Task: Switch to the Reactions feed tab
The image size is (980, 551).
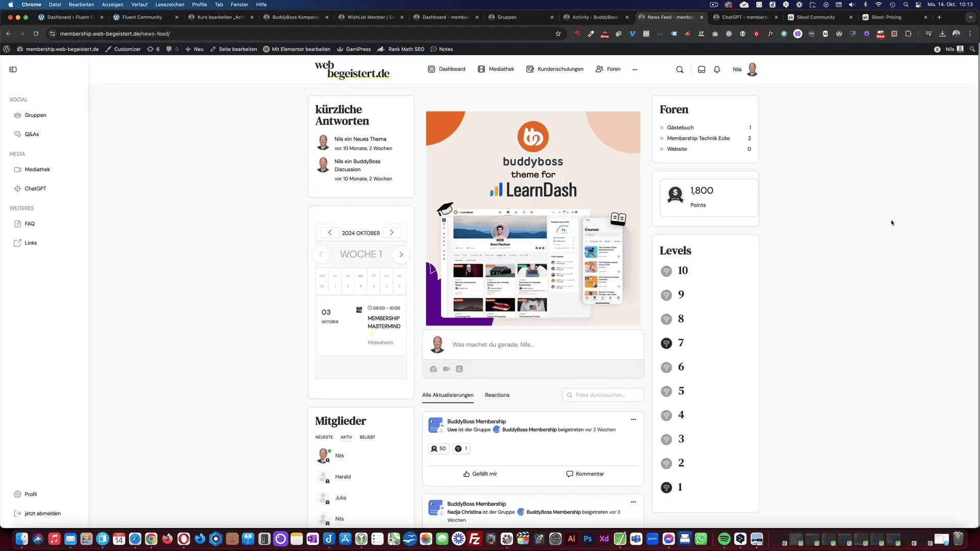Action: [497, 395]
